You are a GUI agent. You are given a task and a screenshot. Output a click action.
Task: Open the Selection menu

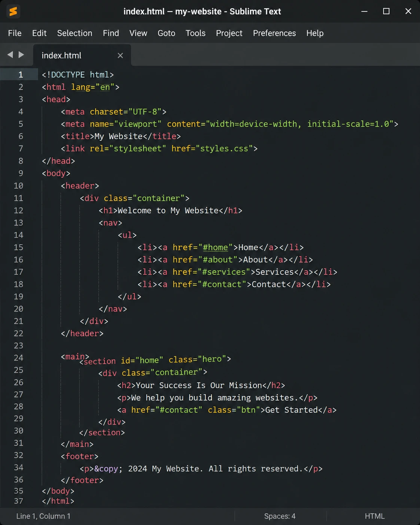click(74, 33)
